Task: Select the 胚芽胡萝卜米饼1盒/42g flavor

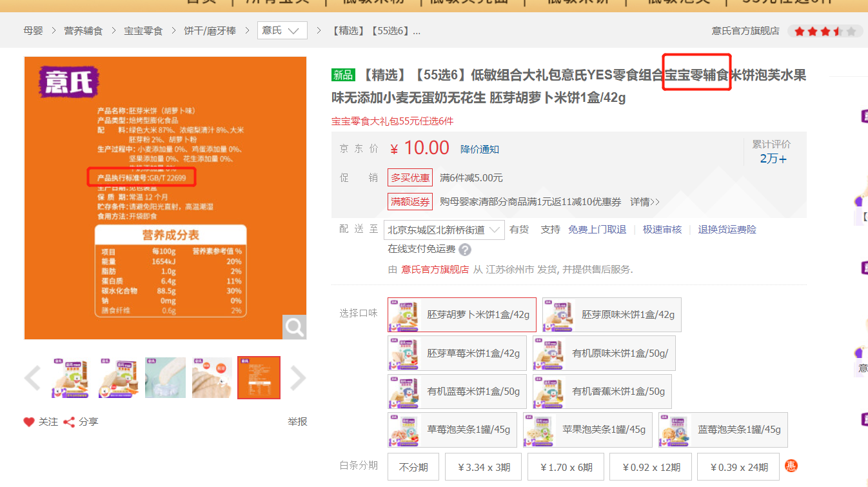Action: click(x=462, y=315)
